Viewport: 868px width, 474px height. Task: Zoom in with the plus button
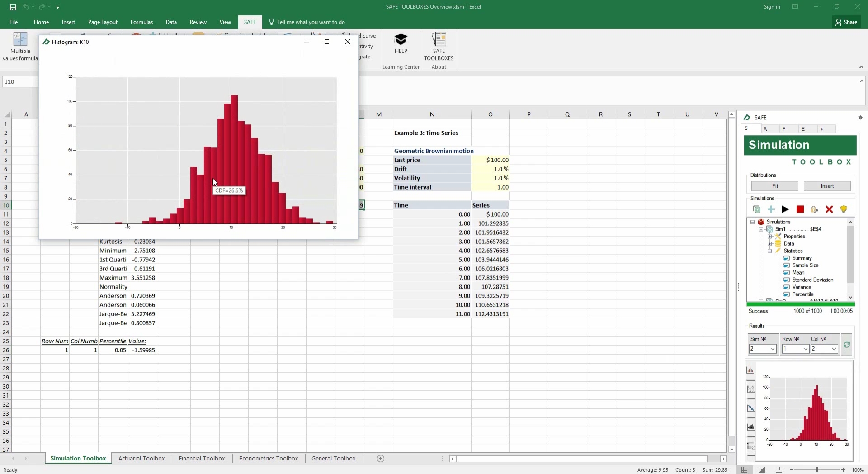[x=843, y=470]
